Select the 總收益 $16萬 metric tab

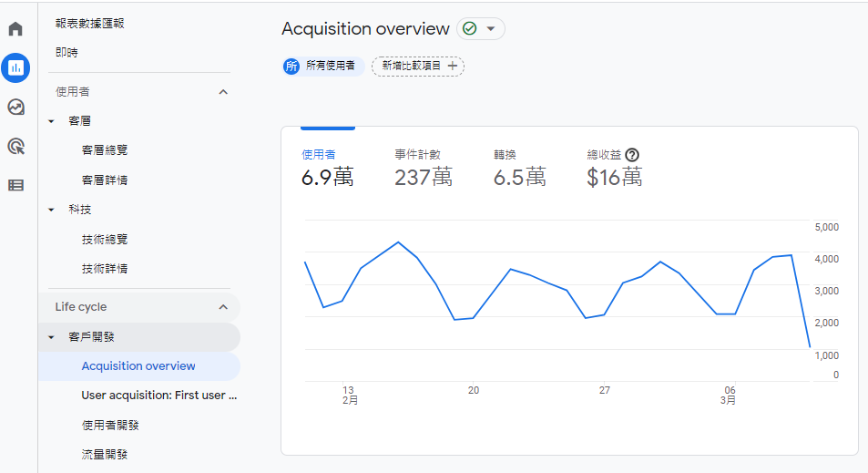[x=615, y=169]
